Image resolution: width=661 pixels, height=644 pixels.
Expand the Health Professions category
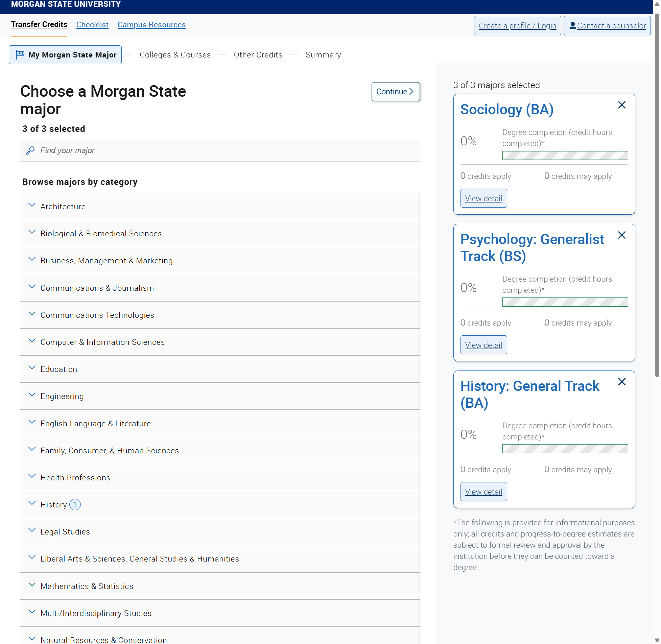(219, 478)
